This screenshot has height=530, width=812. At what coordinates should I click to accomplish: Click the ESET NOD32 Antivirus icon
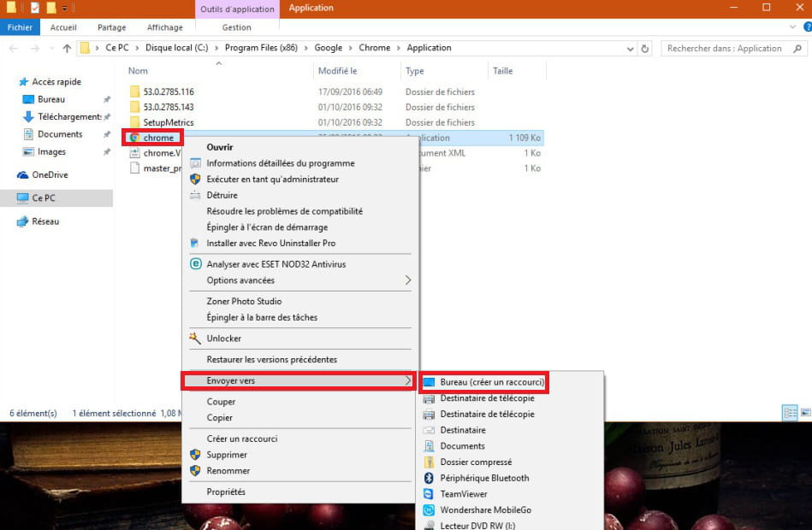coord(195,264)
